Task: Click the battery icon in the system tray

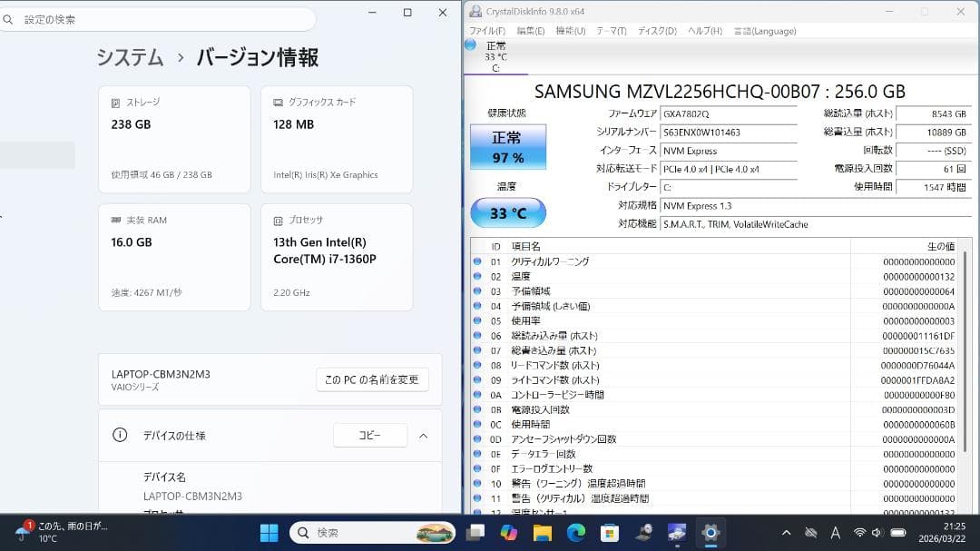Action: click(897, 534)
